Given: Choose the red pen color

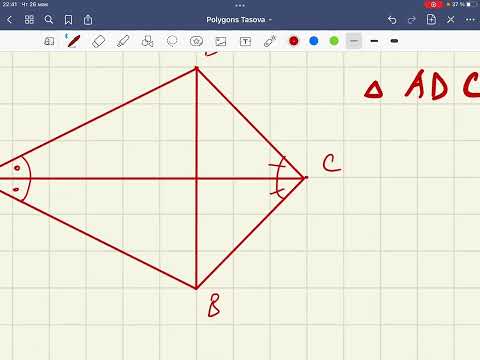Looking at the screenshot, I should tap(294, 41).
